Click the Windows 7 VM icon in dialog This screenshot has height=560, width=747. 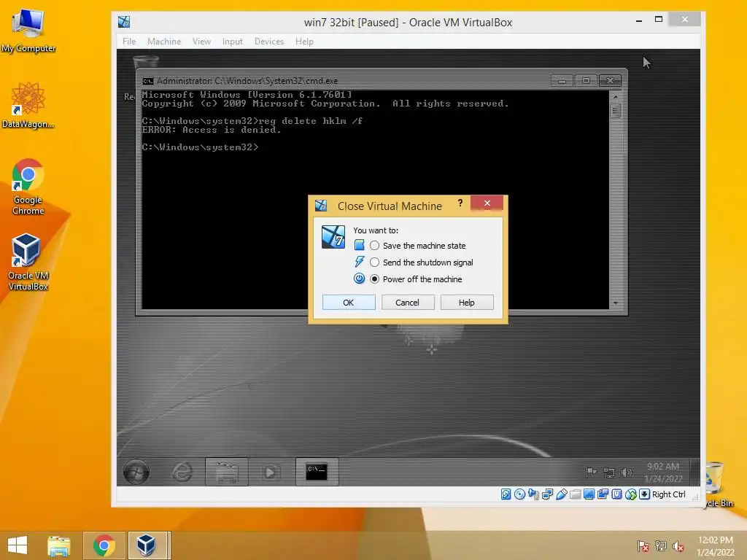(x=333, y=237)
